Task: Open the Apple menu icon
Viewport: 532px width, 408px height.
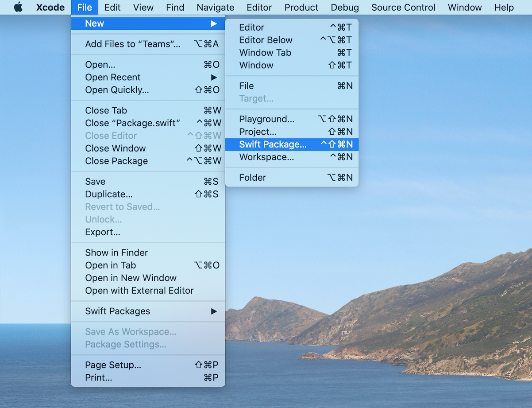Action: (18, 8)
